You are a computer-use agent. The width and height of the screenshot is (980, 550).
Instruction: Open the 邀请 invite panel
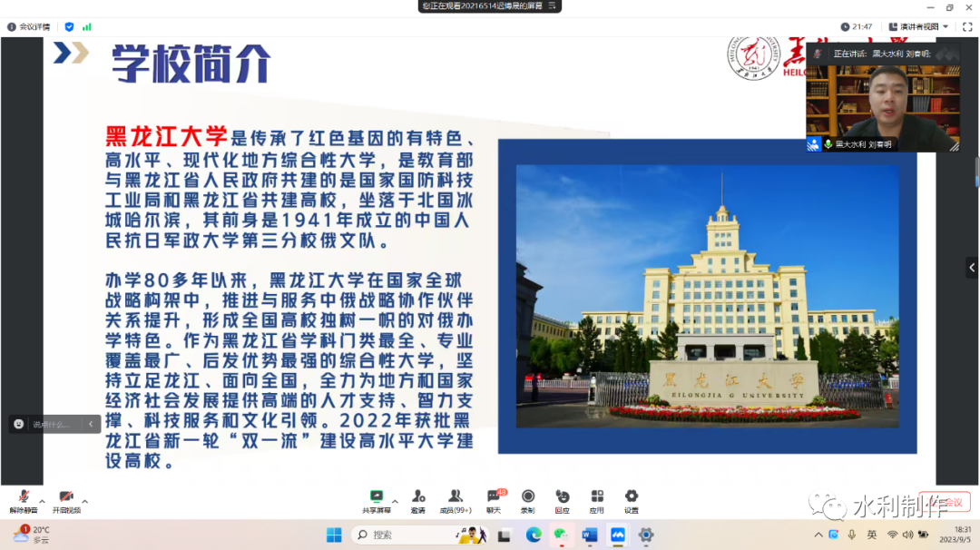[x=418, y=501]
